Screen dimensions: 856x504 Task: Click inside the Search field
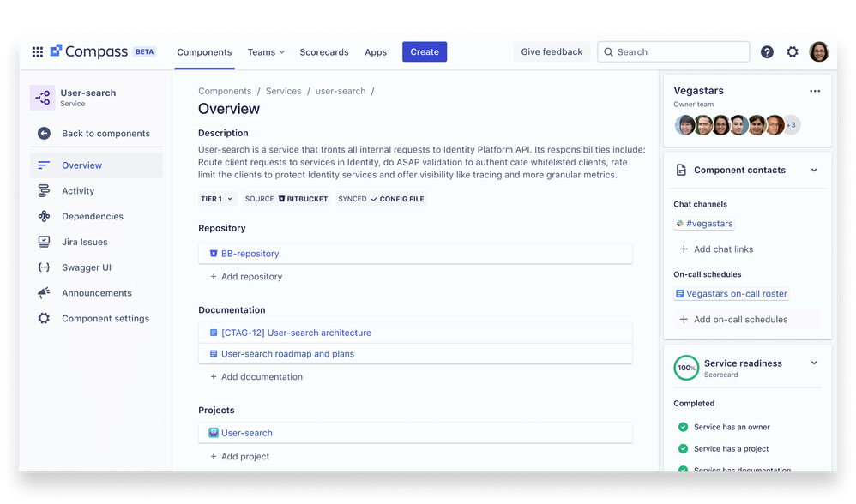[x=673, y=51]
